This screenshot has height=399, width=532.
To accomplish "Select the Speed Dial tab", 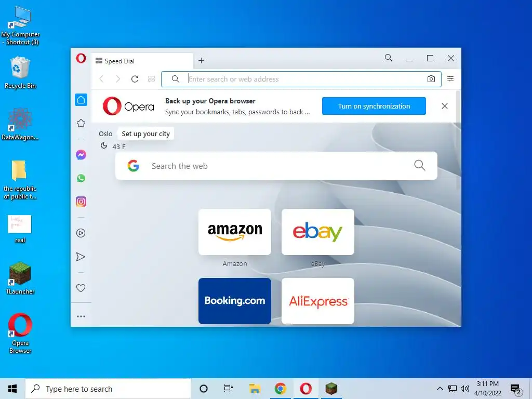I will point(142,61).
